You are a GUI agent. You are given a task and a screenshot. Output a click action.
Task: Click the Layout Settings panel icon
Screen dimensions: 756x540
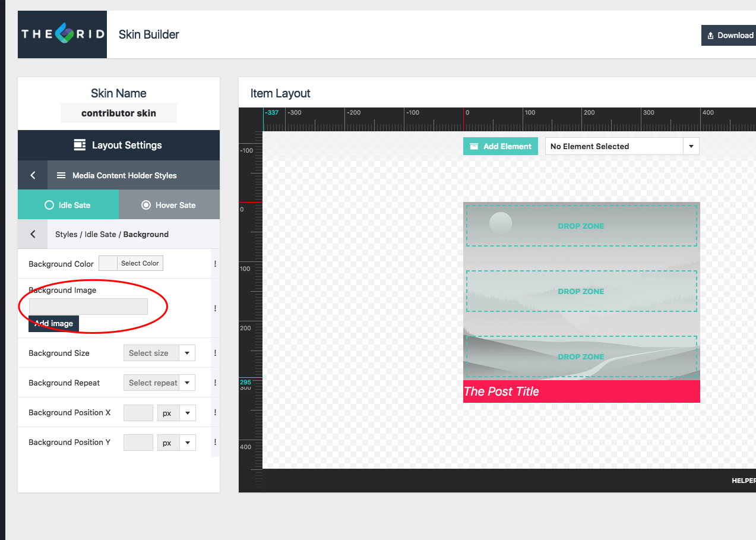[x=80, y=145]
